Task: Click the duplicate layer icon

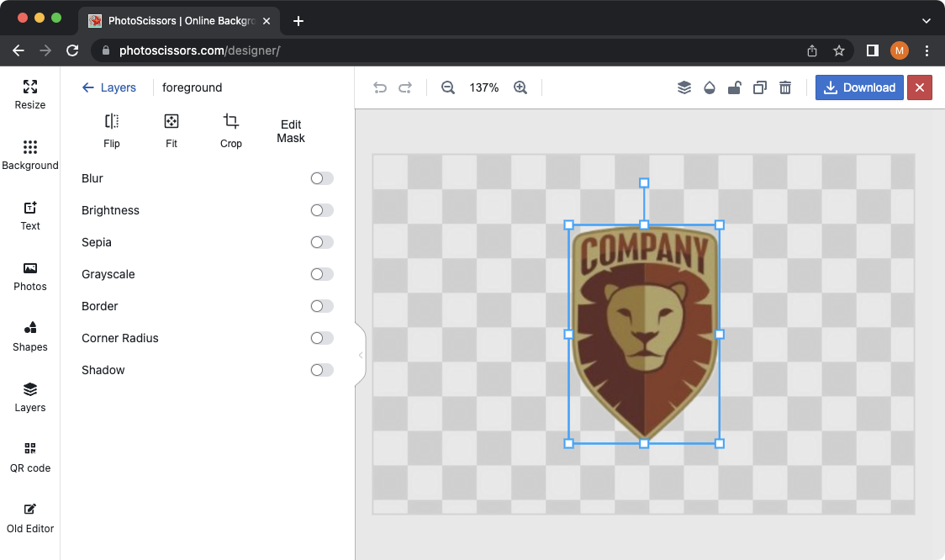Action: (760, 87)
